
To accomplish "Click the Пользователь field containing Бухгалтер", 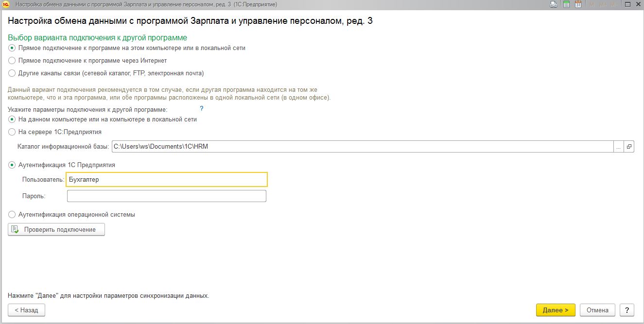I will tap(167, 180).
